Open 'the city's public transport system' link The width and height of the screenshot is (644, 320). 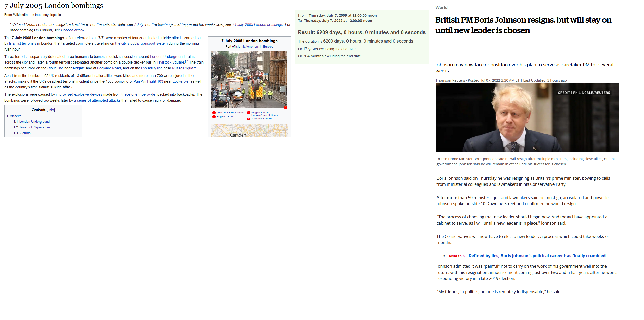141,43
